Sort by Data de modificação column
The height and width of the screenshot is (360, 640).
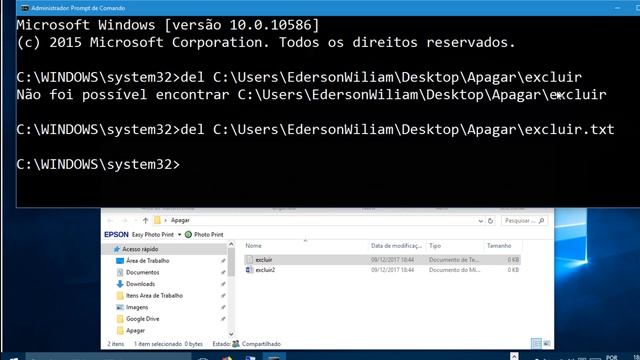coord(396,246)
